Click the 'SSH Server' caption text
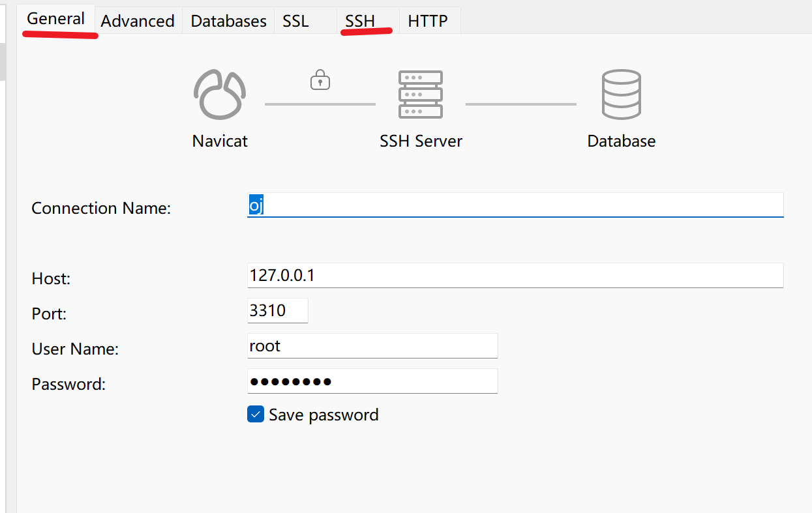Screen dimensions: 812x513 pyautogui.click(x=421, y=141)
